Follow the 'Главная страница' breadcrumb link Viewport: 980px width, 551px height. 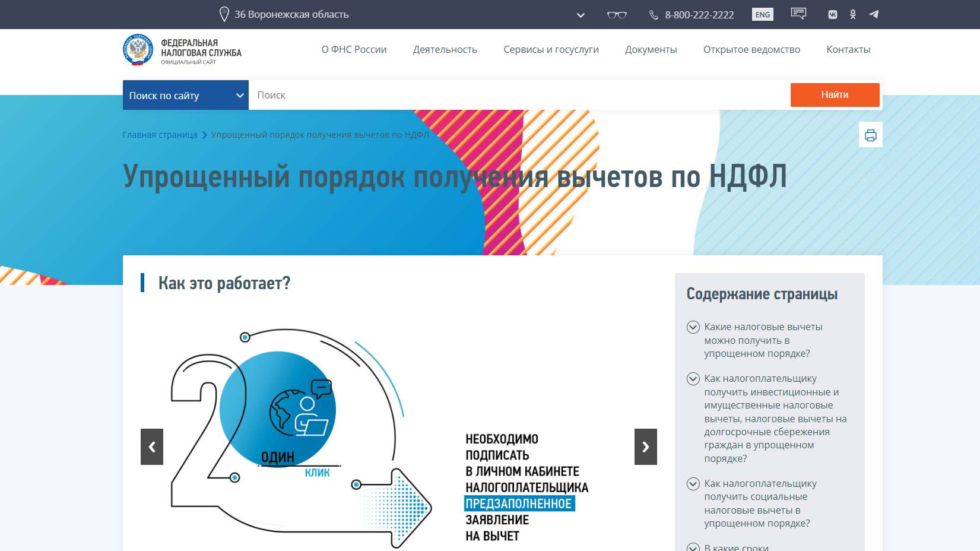(160, 135)
